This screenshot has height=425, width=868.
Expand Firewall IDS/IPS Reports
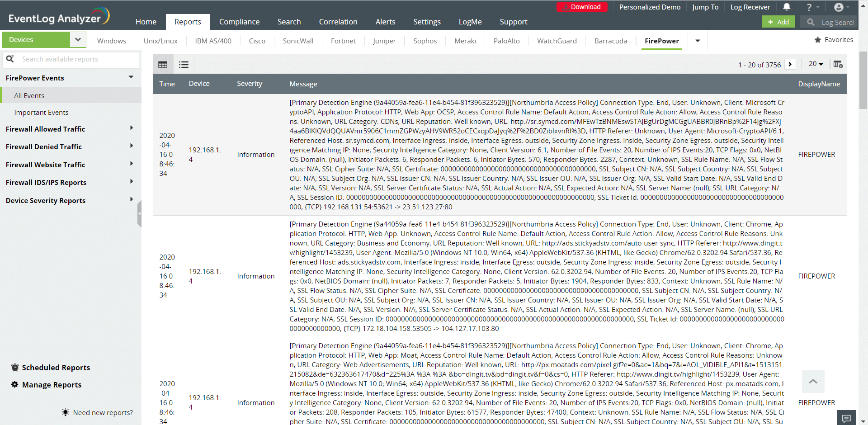132,182
